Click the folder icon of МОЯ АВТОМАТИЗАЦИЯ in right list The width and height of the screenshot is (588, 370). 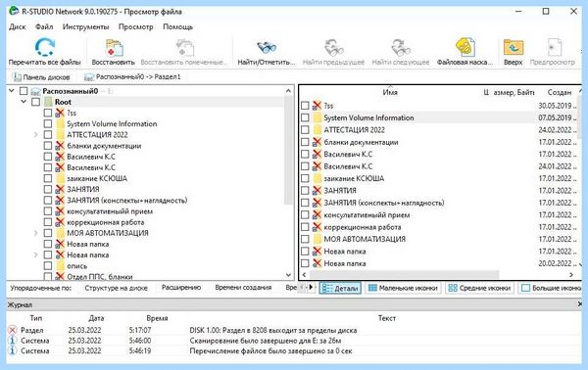318,239
